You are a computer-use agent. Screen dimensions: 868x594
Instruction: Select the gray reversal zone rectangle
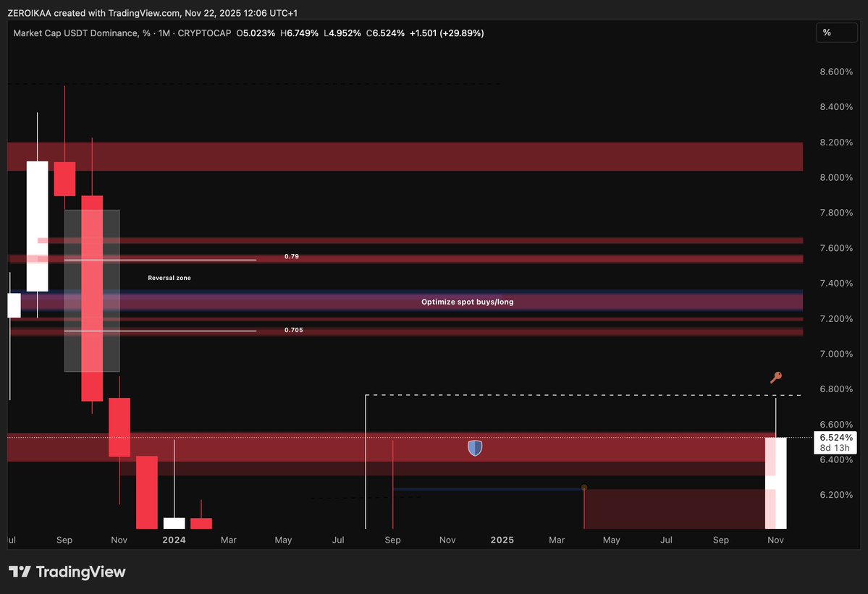click(92, 290)
